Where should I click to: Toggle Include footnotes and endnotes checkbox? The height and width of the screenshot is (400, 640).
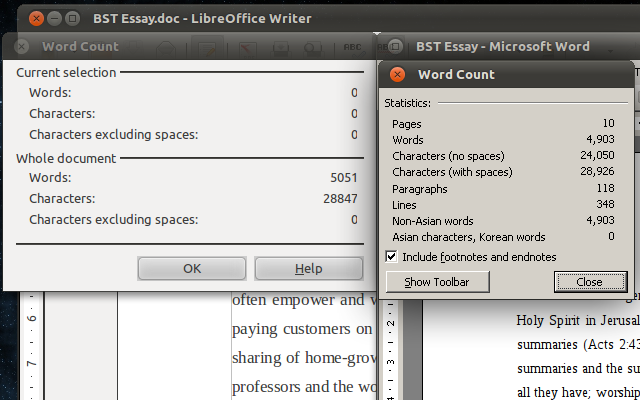[x=391, y=257]
